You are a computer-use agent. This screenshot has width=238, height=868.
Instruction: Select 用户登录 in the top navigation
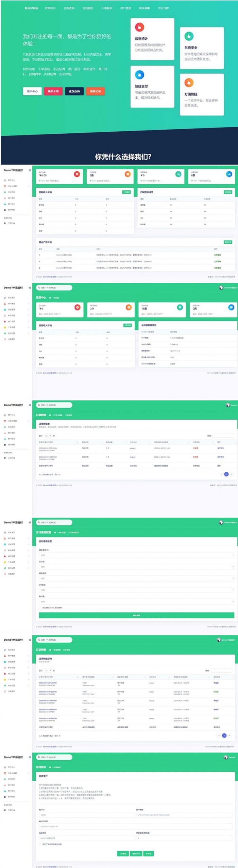coord(125,8)
